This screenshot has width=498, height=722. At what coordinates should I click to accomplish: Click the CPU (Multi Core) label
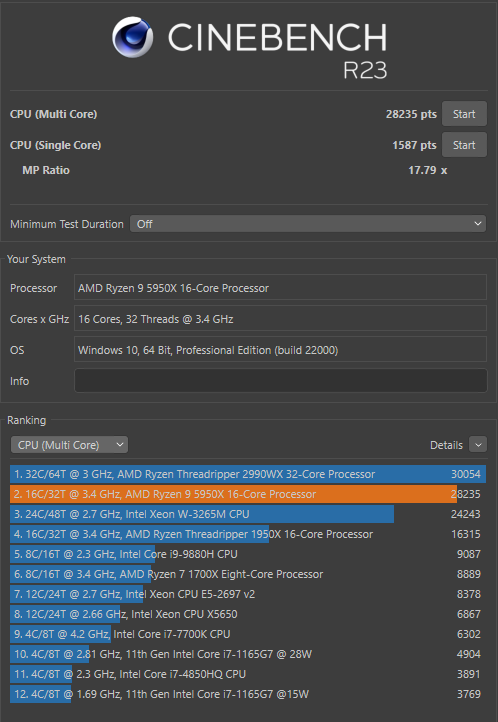53,114
